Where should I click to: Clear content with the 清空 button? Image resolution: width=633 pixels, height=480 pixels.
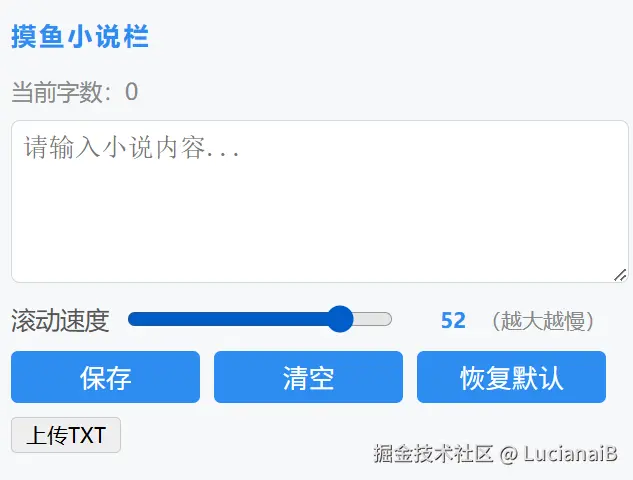308,377
